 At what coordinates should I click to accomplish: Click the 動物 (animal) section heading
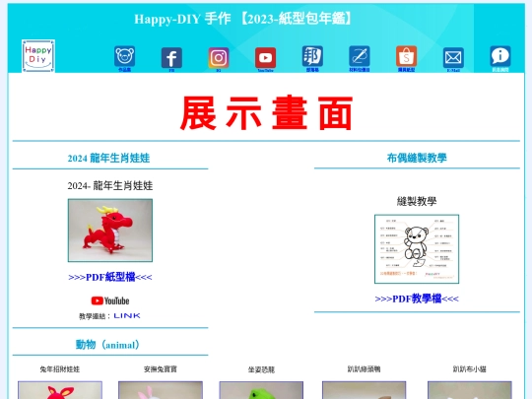pos(107,345)
